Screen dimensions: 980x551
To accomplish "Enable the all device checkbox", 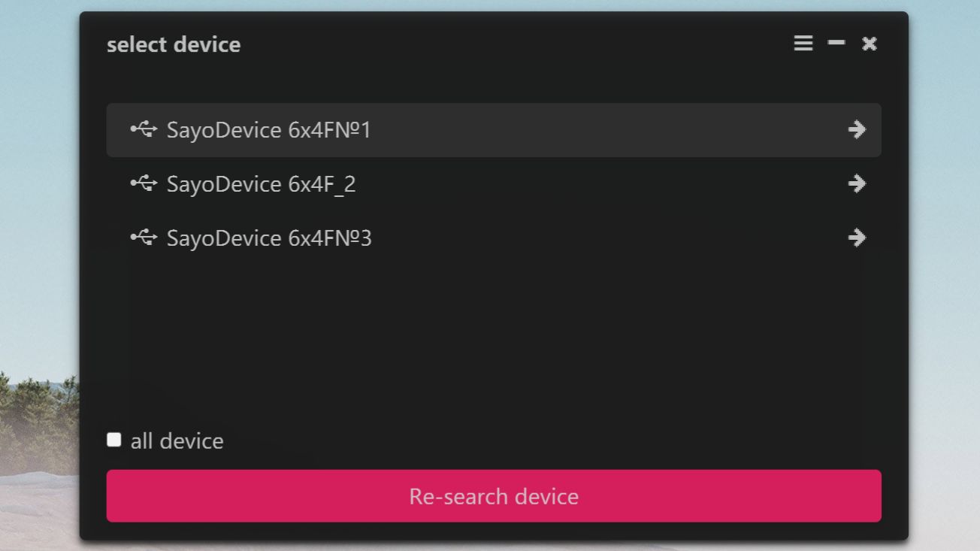I will click(113, 440).
